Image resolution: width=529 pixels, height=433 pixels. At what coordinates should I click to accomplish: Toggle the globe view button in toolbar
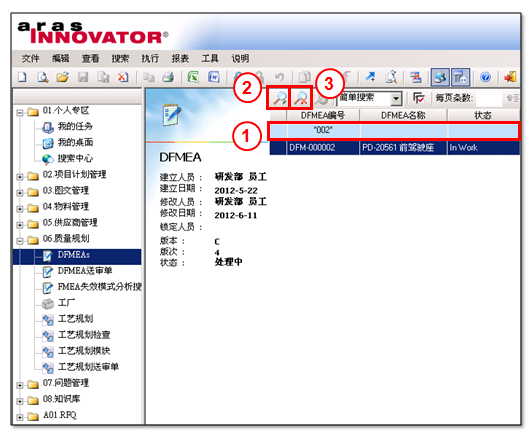pyautogui.click(x=440, y=77)
